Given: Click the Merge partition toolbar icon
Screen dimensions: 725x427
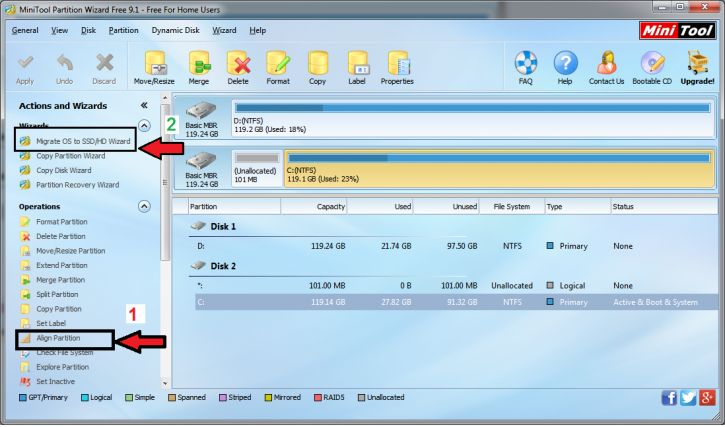Looking at the screenshot, I should [x=199, y=63].
